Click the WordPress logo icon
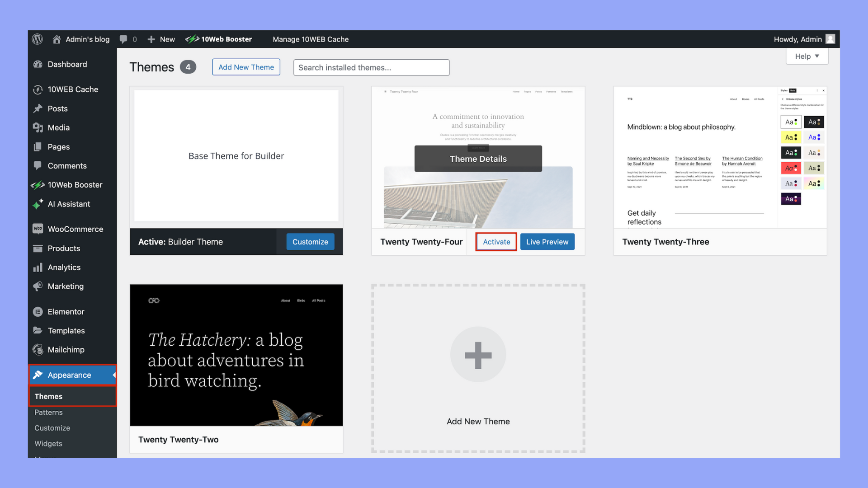The image size is (868, 488). (38, 39)
